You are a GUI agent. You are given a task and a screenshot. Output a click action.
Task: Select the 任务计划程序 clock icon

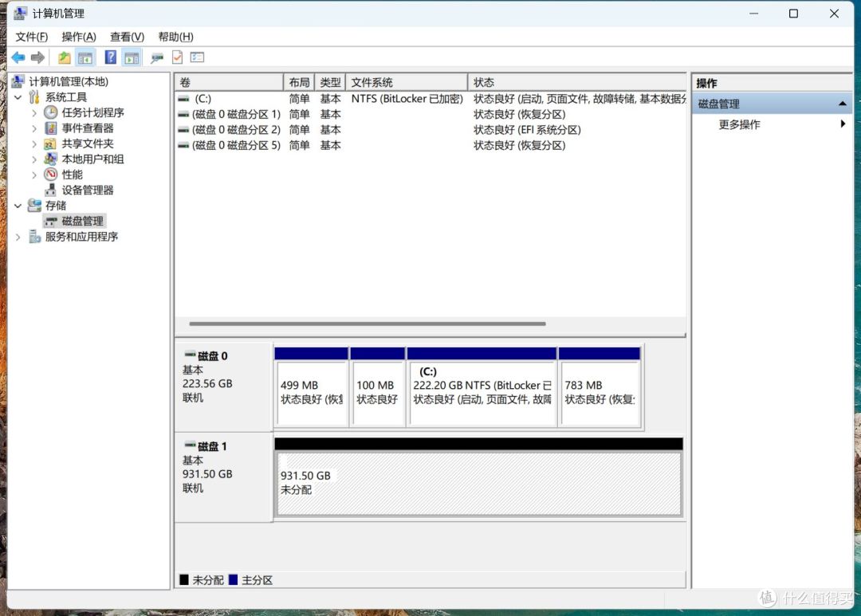click(50, 112)
